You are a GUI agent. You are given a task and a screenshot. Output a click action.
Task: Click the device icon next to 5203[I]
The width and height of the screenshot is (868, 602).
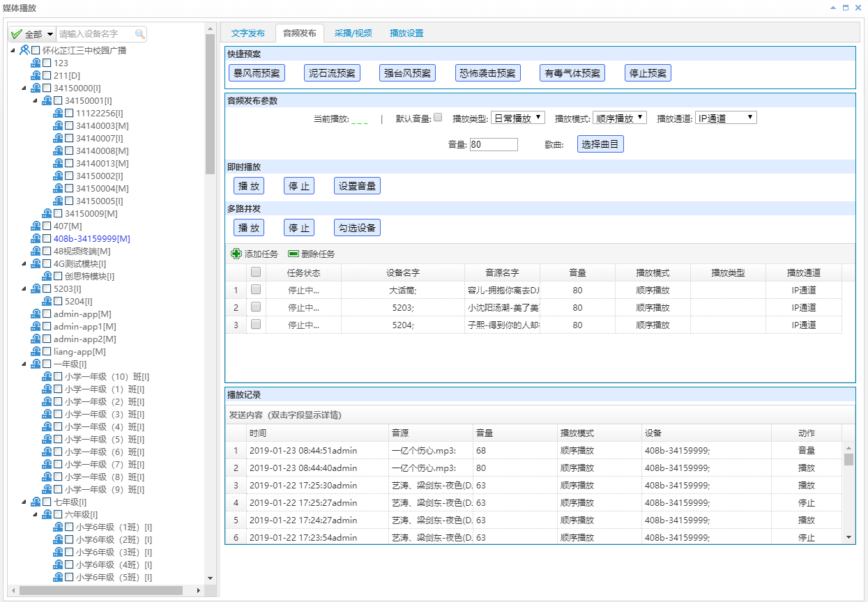36,288
